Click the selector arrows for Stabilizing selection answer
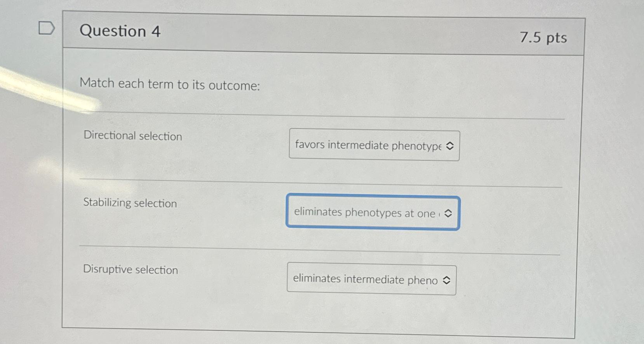Image resolution: width=644 pixels, height=344 pixels. [448, 214]
